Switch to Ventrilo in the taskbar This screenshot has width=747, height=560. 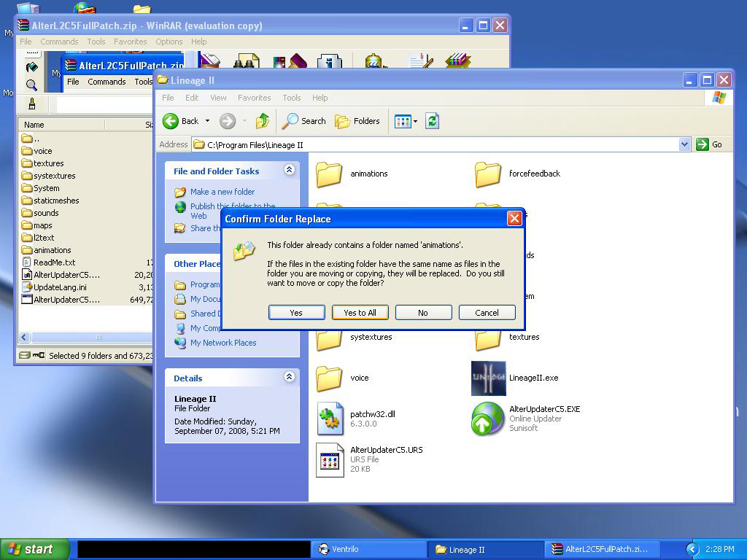(370, 550)
